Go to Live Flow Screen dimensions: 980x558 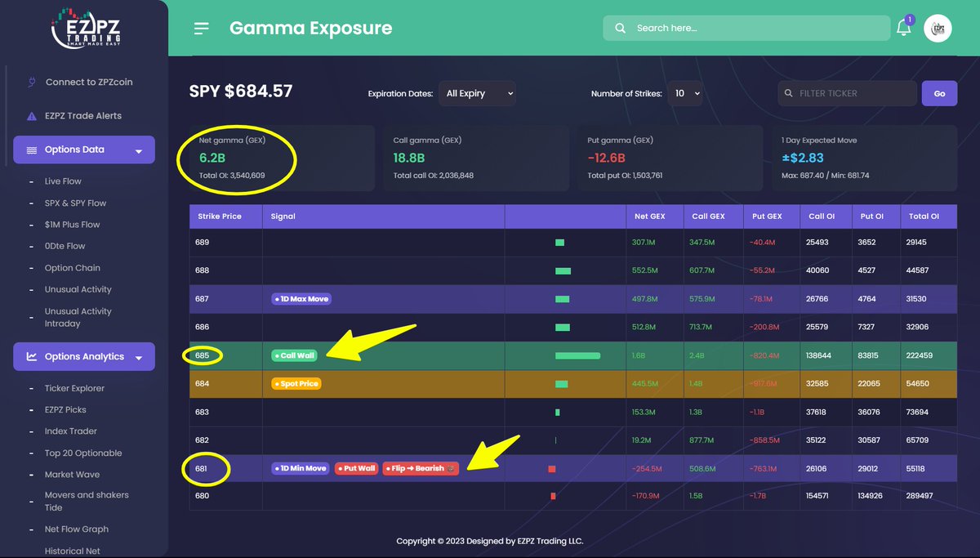[x=63, y=181]
